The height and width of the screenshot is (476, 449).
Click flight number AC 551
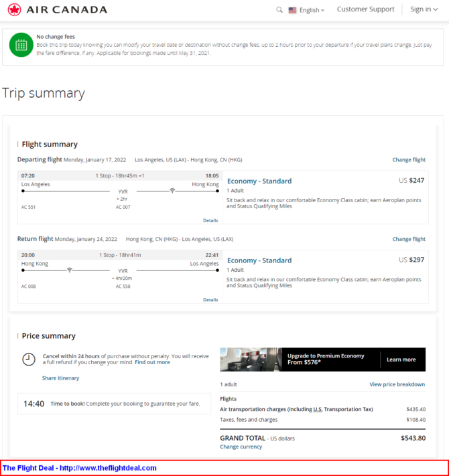[x=28, y=207]
